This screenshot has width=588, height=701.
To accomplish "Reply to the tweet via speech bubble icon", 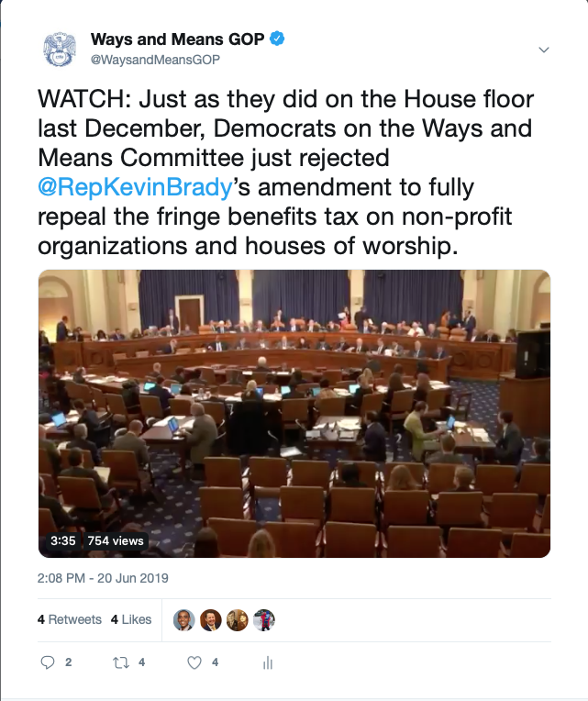I will pyautogui.click(x=49, y=662).
